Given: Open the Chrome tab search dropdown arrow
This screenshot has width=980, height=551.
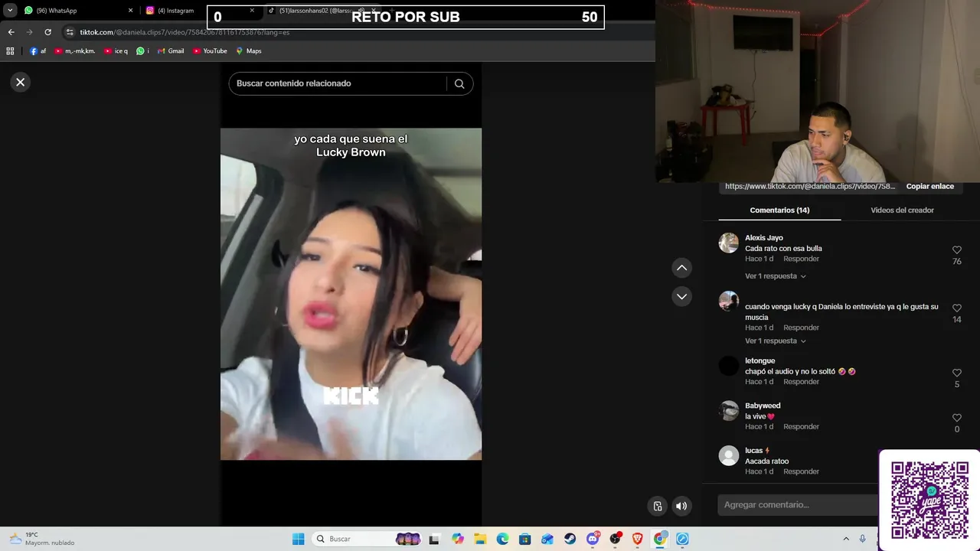Looking at the screenshot, I should pyautogui.click(x=10, y=11).
